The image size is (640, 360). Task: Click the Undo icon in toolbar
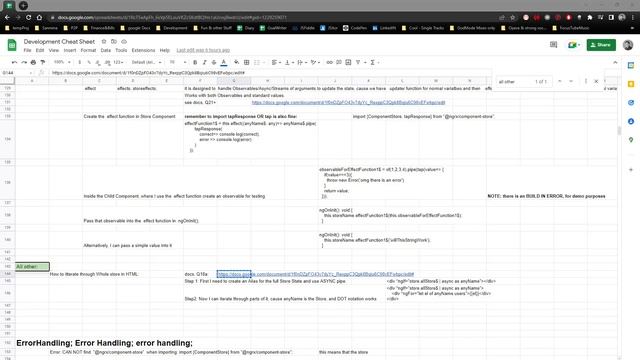click(x=15, y=62)
